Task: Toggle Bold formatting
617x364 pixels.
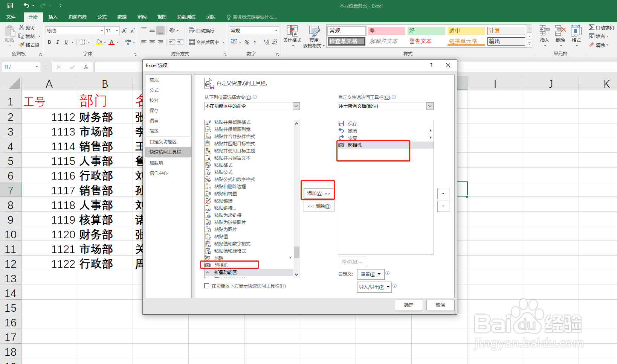Action: [x=49, y=42]
